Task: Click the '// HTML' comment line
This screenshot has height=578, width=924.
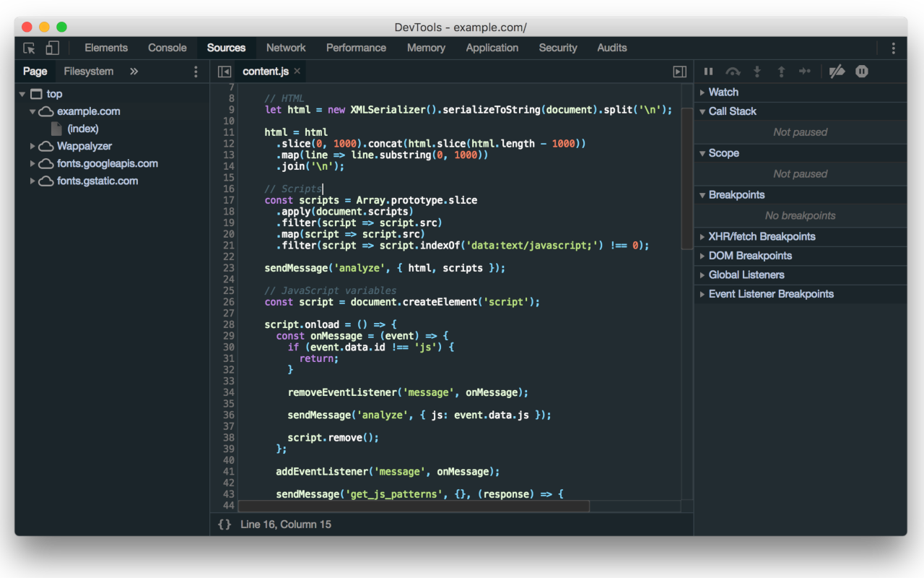Action: pyautogui.click(x=284, y=98)
